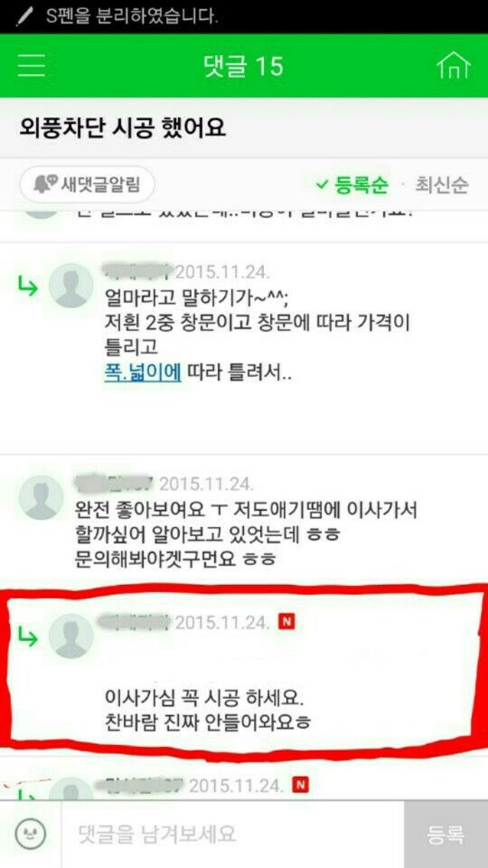Open the avatar of the 완전 좋아보여요 commenter

(x=41, y=497)
